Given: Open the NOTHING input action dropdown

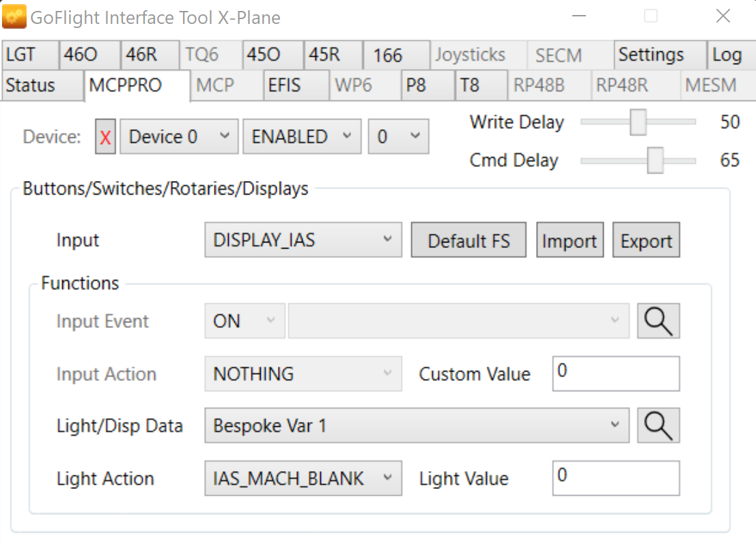Looking at the screenshot, I should (x=303, y=374).
